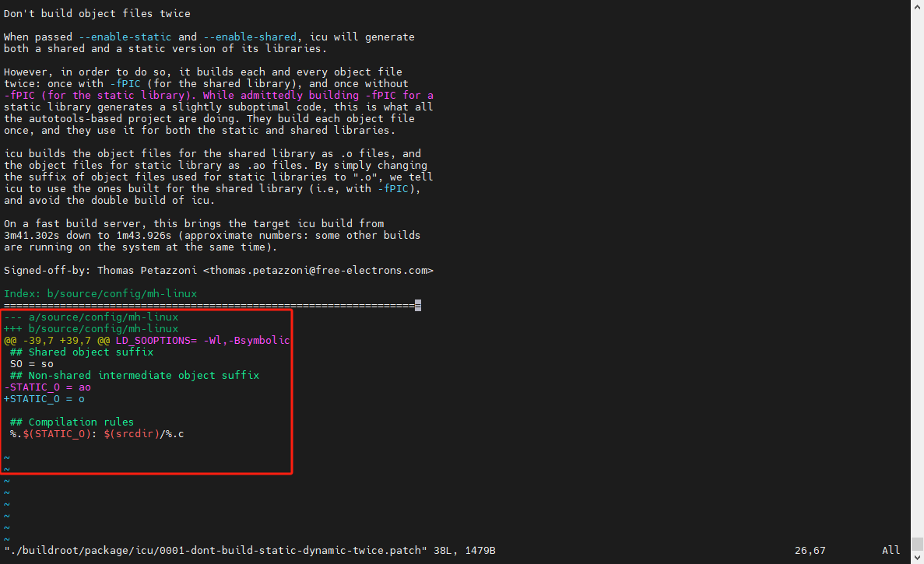Click the block cursor ending the separator line

pyautogui.click(x=418, y=306)
